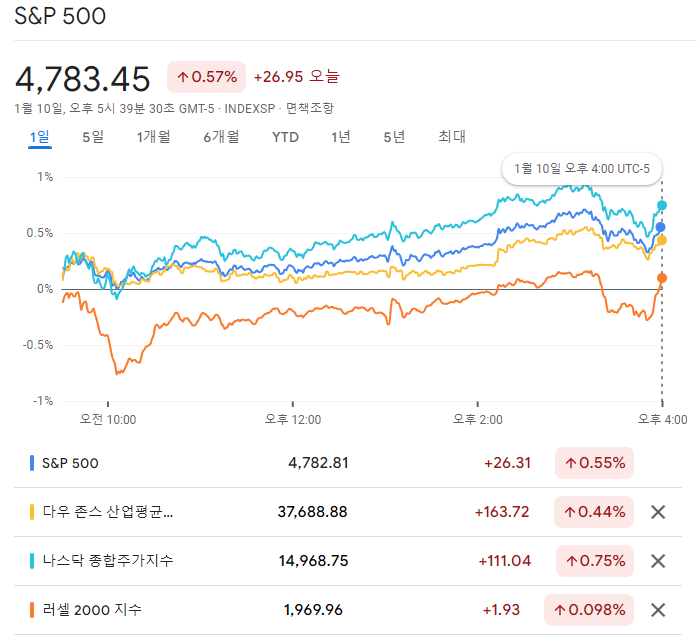The height and width of the screenshot is (644, 697).
Task: Click the +26.95 오늘 change text
Action: tap(296, 76)
